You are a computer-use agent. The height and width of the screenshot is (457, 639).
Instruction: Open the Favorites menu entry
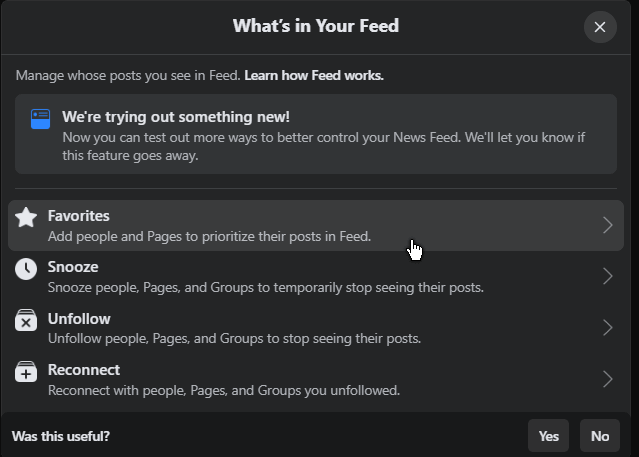pyautogui.click(x=316, y=225)
